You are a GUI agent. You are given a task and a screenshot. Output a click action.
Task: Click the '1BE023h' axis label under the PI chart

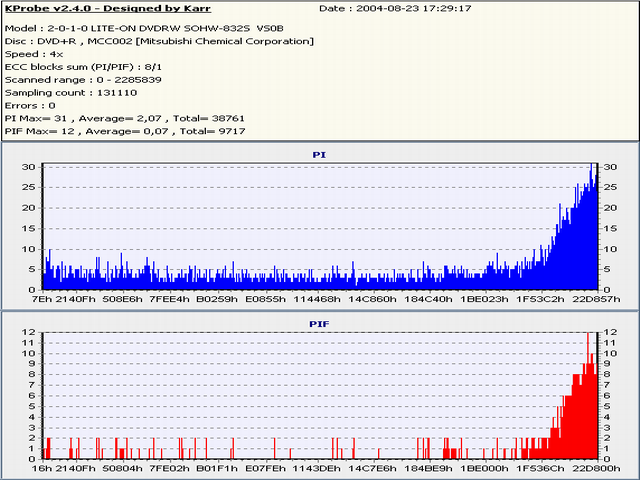(x=484, y=299)
